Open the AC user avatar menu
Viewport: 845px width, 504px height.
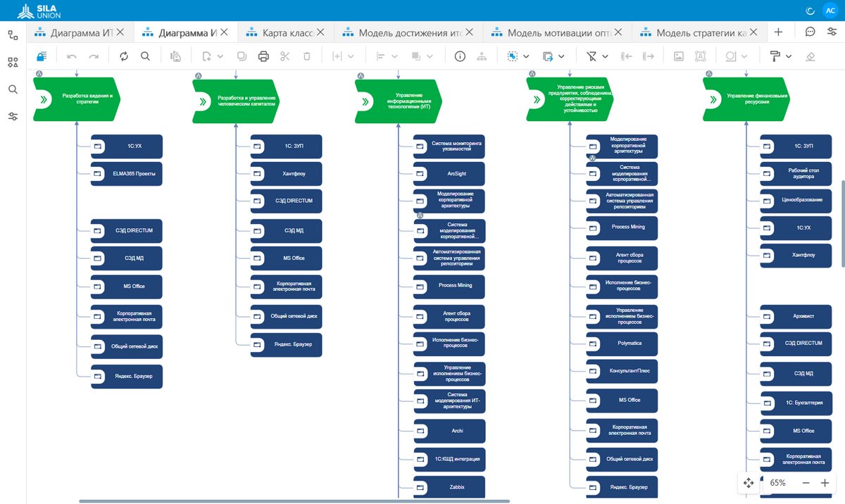pyautogui.click(x=830, y=10)
